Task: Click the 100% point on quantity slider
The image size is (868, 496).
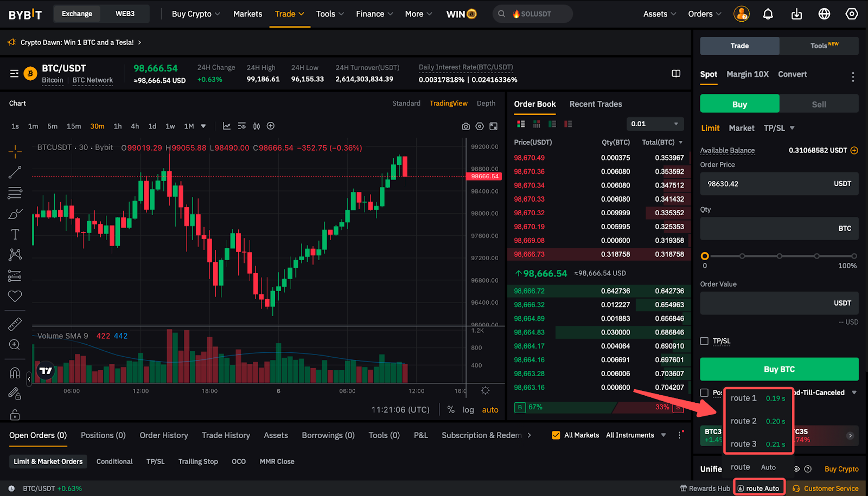Action: tap(854, 256)
